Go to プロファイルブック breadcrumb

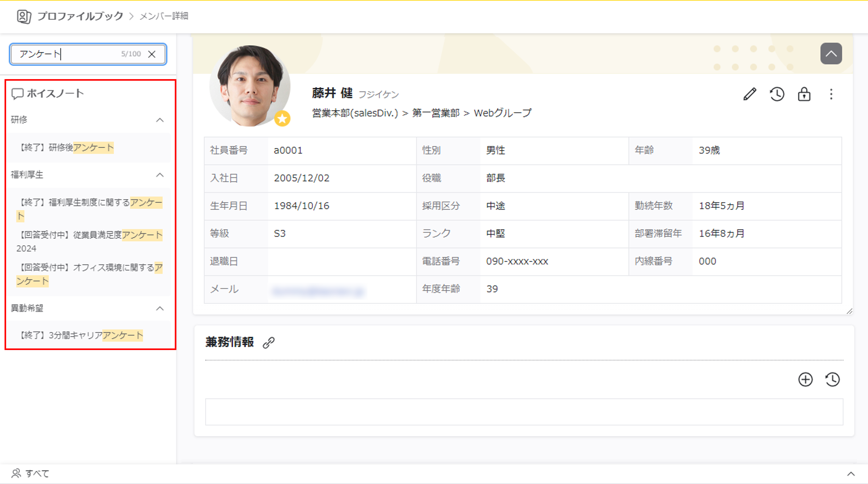pyautogui.click(x=80, y=16)
